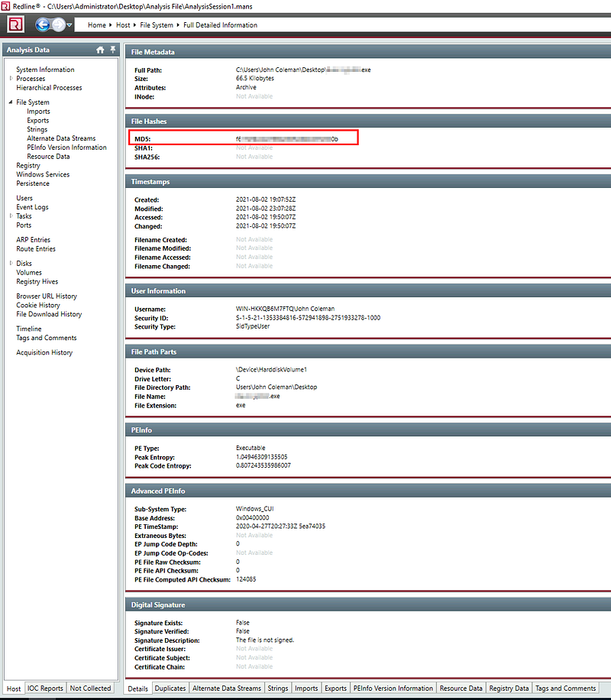Select Route Entries
The image size is (611, 700).
click(36, 249)
